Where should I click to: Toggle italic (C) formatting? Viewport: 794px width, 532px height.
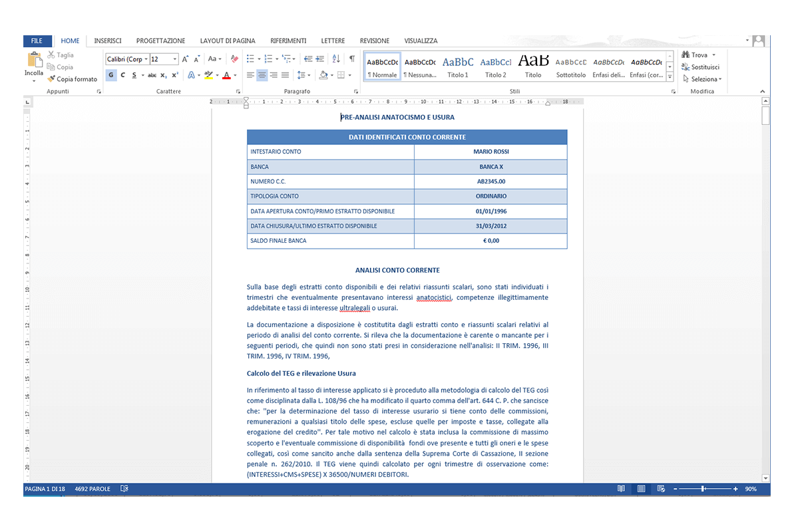[x=122, y=75]
